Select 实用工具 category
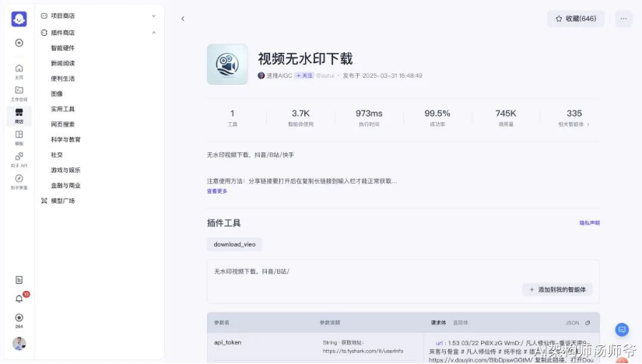 [63, 109]
